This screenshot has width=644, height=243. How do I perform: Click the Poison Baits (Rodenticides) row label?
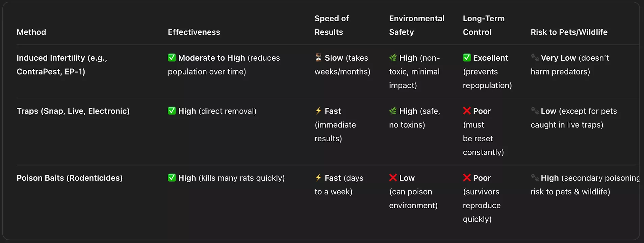pos(70,178)
